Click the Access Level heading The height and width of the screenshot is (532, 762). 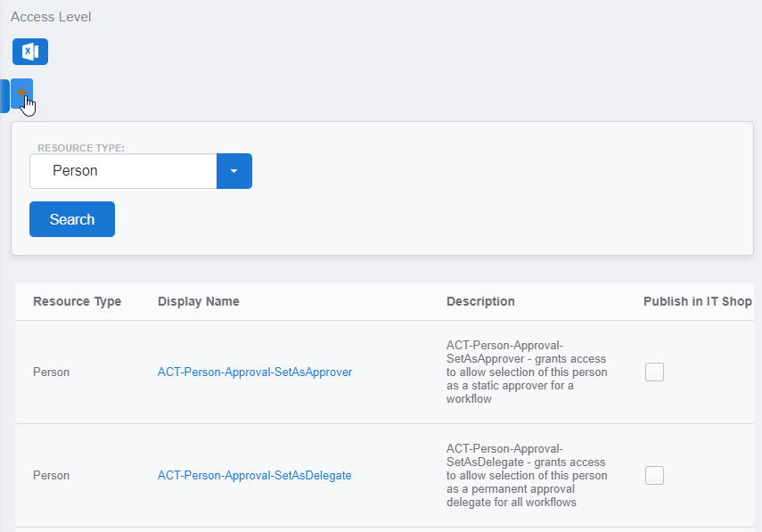point(51,16)
